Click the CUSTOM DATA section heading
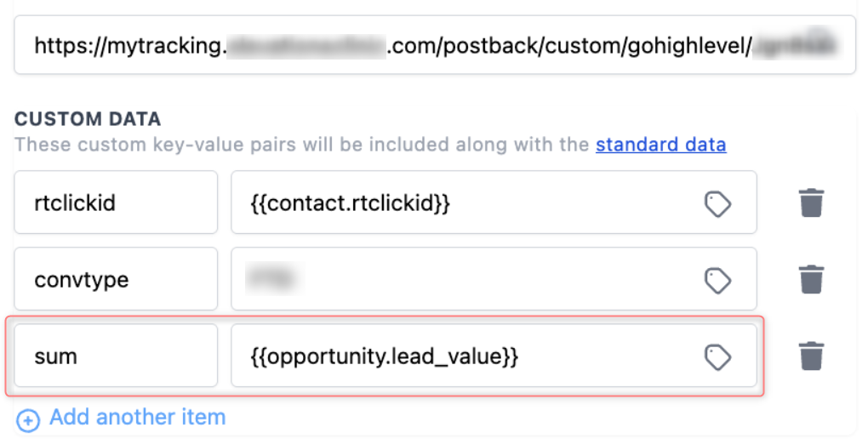The width and height of the screenshot is (868, 439). (x=88, y=119)
